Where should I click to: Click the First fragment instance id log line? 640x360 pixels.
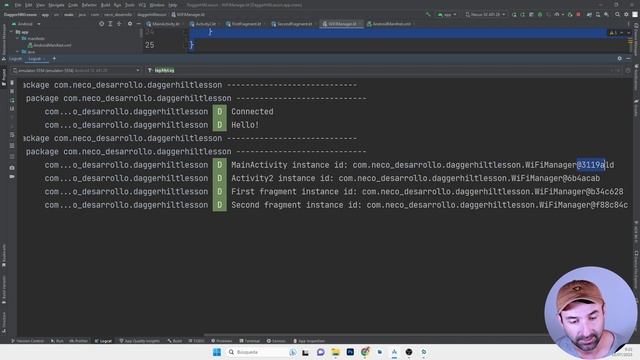427,191
